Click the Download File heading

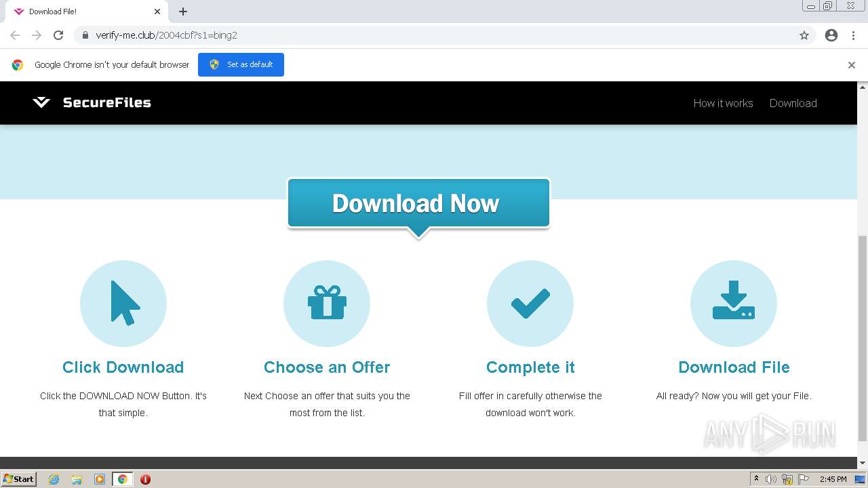[734, 367]
